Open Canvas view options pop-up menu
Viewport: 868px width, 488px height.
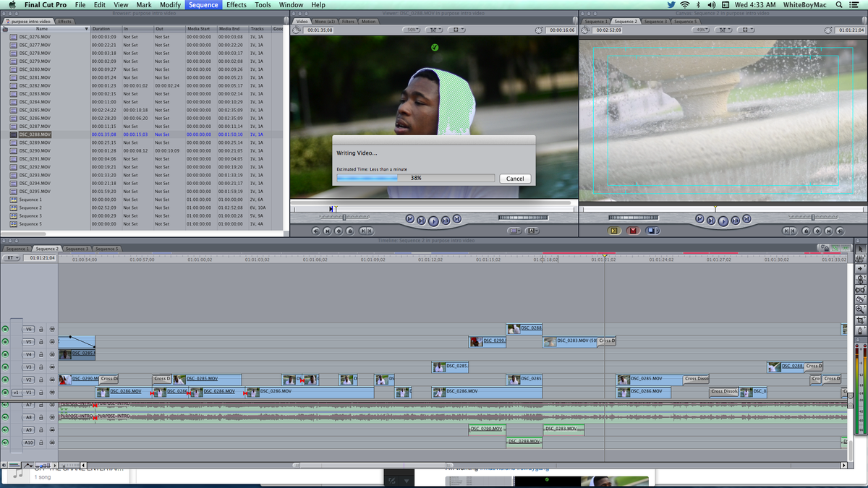click(746, 30)
